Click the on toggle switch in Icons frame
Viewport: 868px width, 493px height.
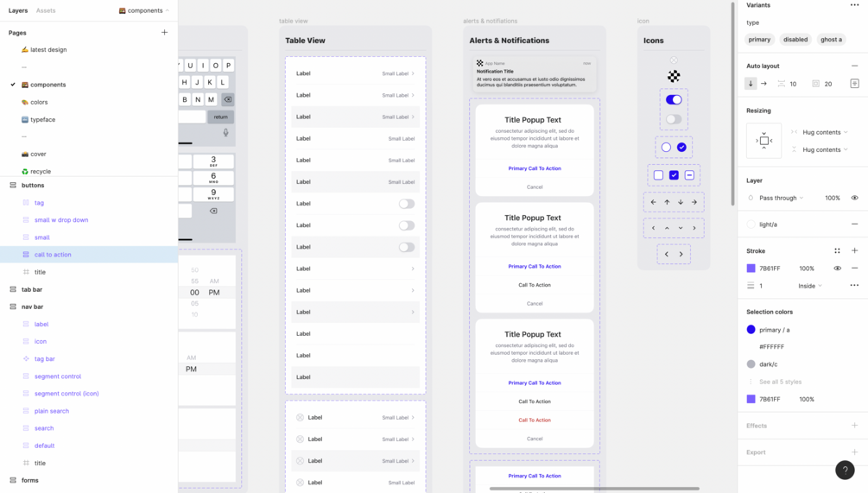[x=674, y=99]
